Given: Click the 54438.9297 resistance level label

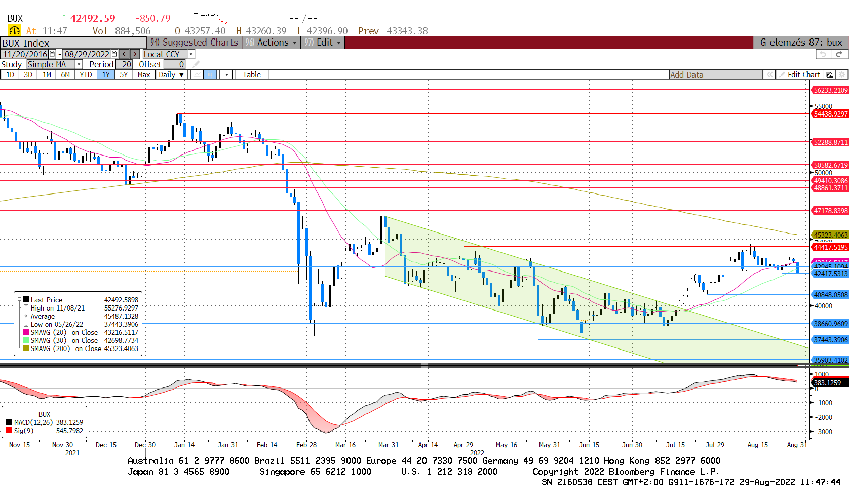Looking at the screenshot, I should (x=830, y=114).
